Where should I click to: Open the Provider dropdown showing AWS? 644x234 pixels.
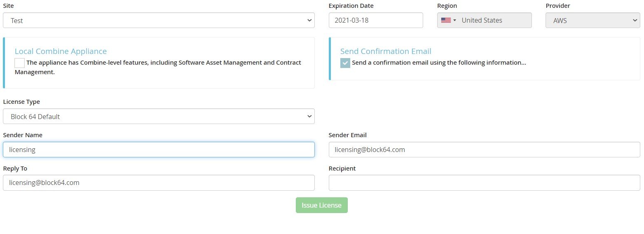[592, 20]
